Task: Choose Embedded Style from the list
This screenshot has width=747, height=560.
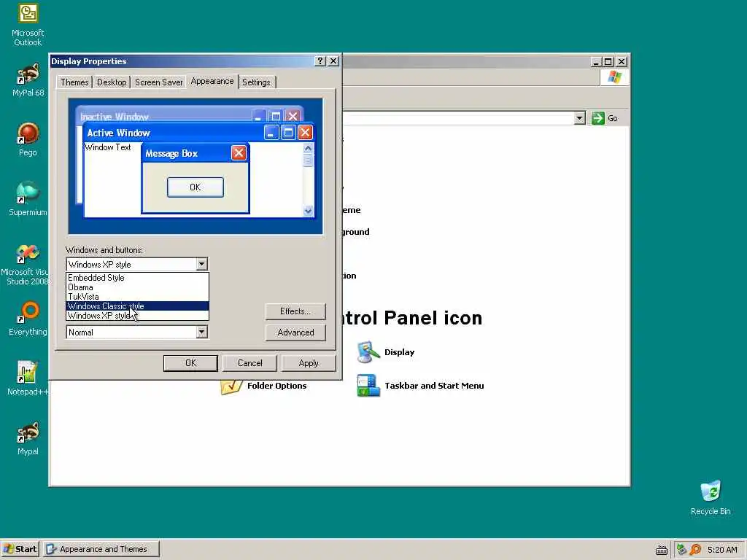Action: [137, 278]
